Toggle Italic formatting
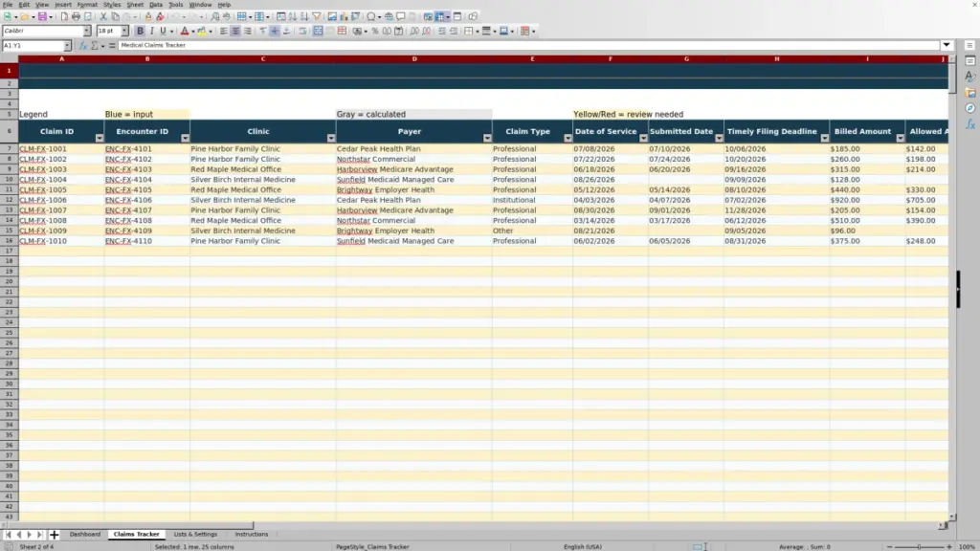This screenshot has height=551, width=980. tap(152, 31)
